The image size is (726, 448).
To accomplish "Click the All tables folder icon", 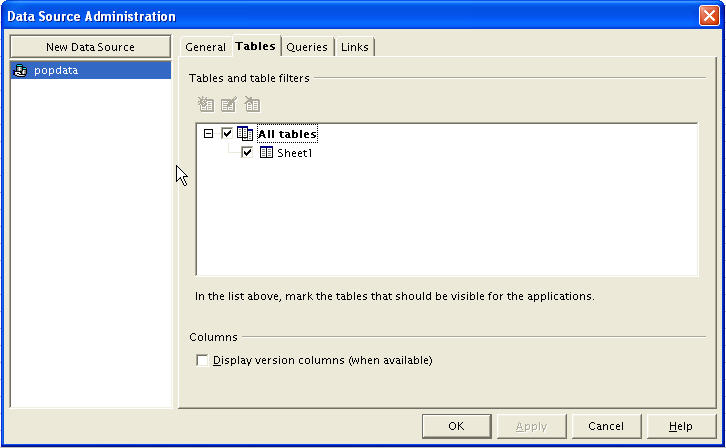I will pyautogui.click(x=246, y=133).
